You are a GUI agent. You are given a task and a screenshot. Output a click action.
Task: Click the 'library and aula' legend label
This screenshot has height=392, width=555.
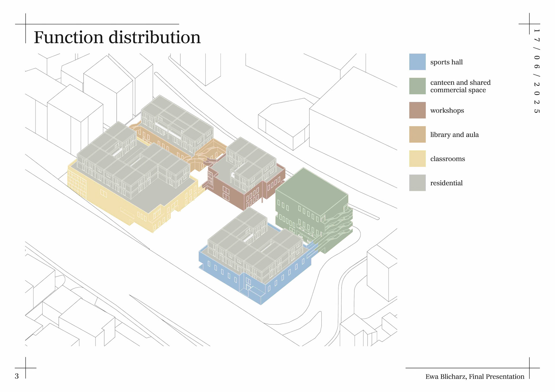454,135
